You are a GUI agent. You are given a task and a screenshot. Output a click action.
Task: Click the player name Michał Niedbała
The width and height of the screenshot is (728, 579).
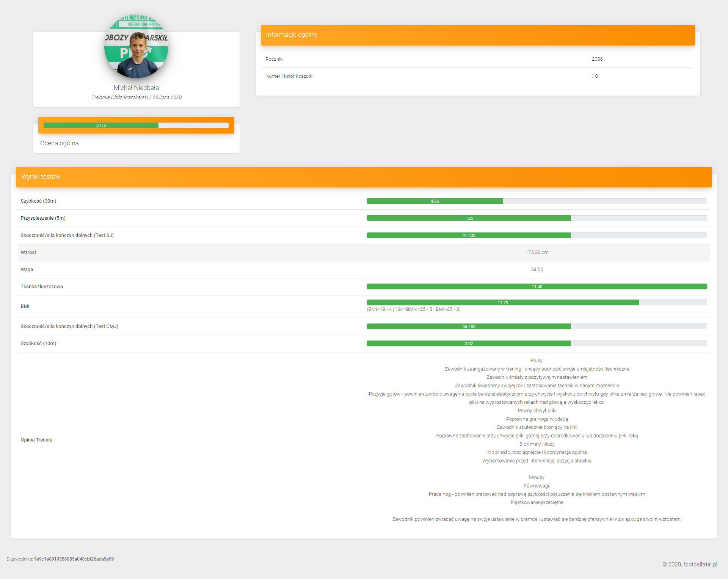pos(136,88)
